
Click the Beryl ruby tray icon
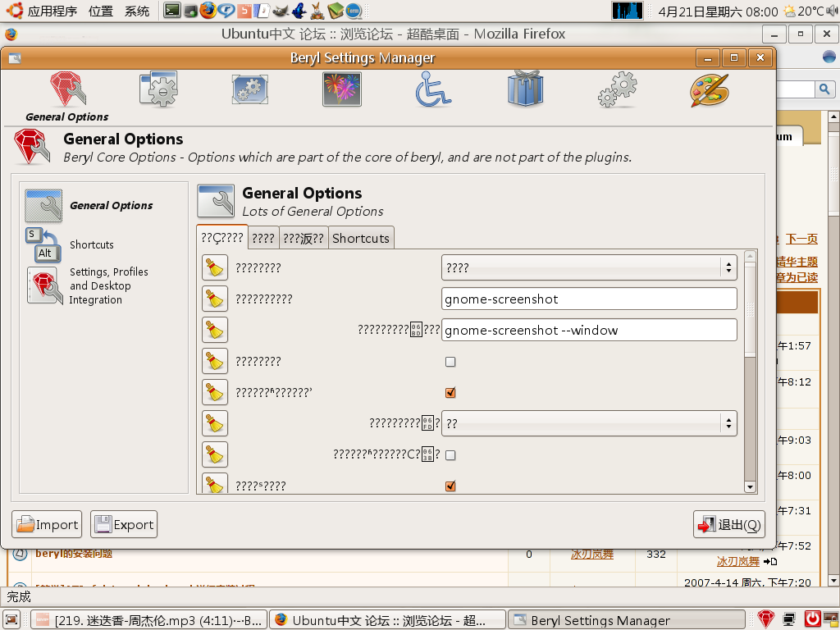pos(766,619)
